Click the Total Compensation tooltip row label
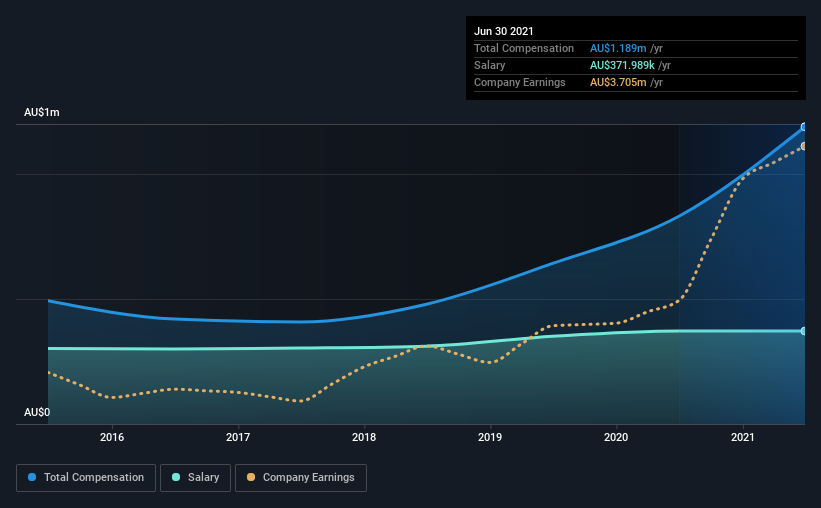Viewport: 821px width, 508px height. [x=524, y=48]
